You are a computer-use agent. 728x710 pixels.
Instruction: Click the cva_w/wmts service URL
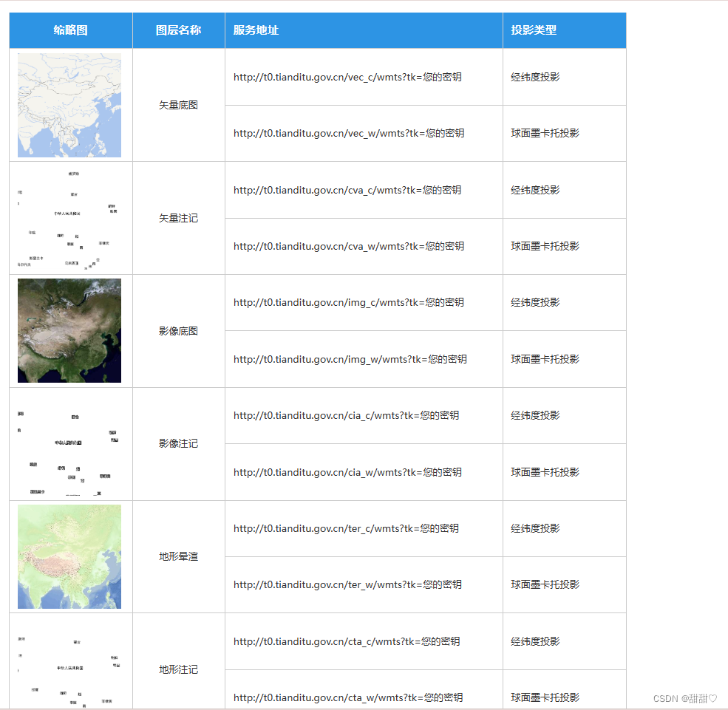[x=349, y=247]
